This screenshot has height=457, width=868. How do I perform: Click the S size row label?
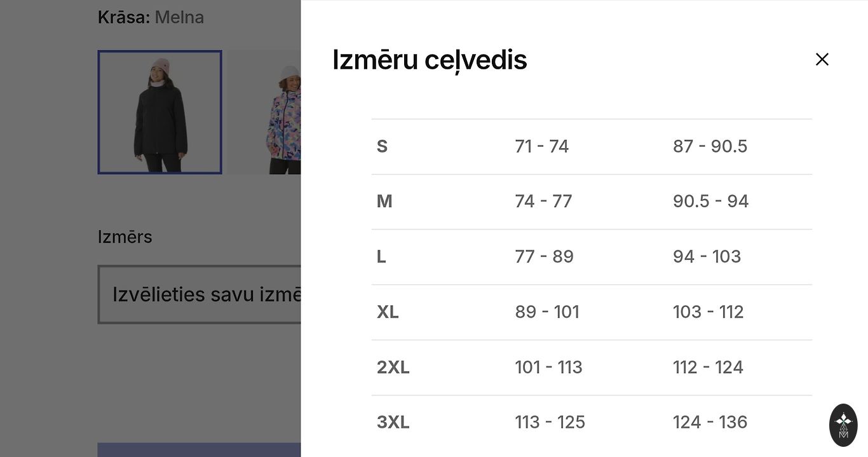pos(382,146)
